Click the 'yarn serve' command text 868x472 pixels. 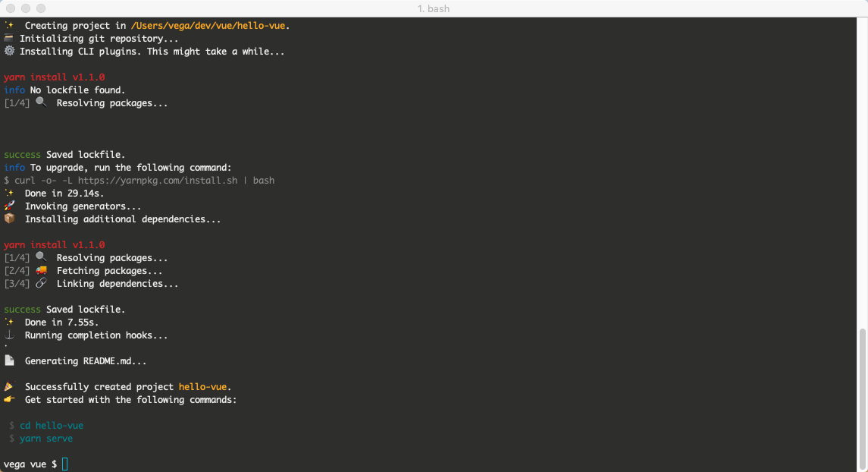pyautogui.click(x=46, y=438)
